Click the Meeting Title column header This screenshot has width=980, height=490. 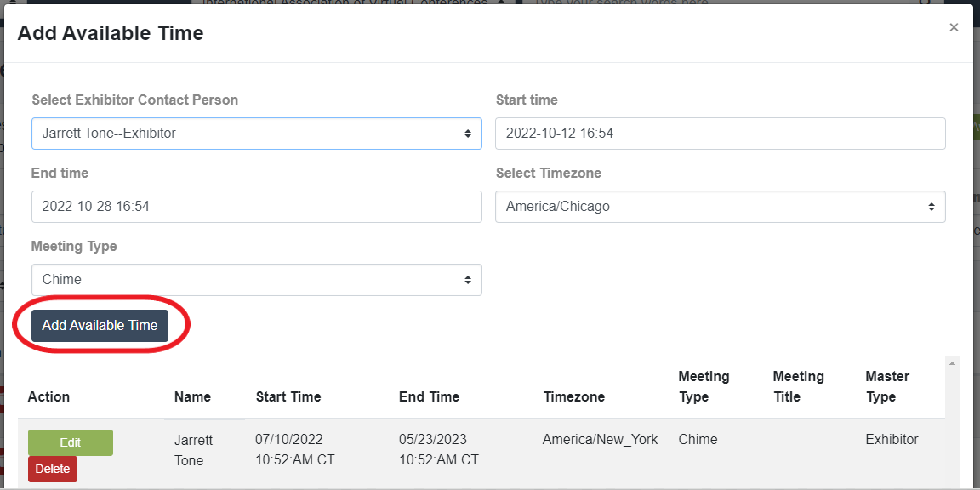[x=799, y=386]
